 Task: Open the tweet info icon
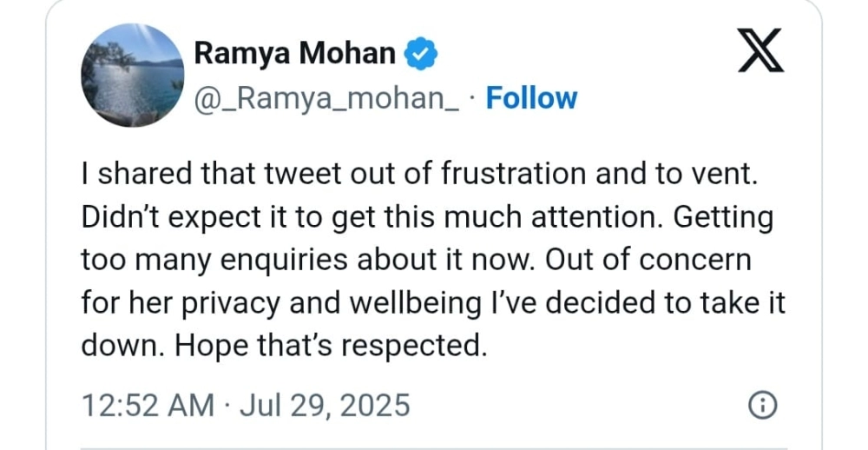click(x=761, y=406)
